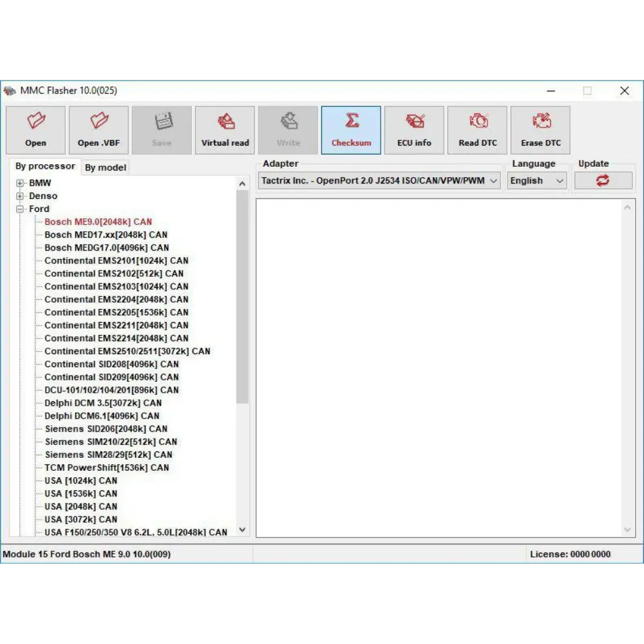Screen dimensions: 644x644
Task: Click Read DTC button
Action: pyautogui.click(x=477, y=130)
